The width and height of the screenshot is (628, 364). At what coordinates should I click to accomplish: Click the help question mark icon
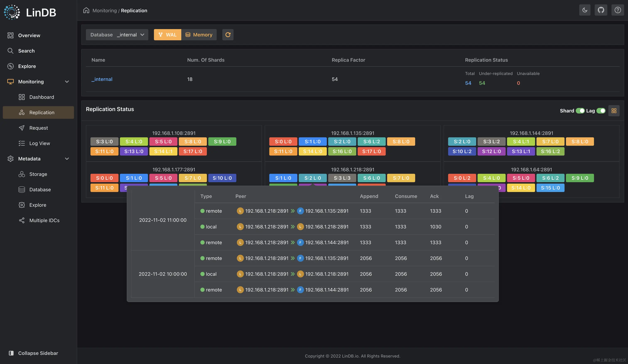click(617, 10)
